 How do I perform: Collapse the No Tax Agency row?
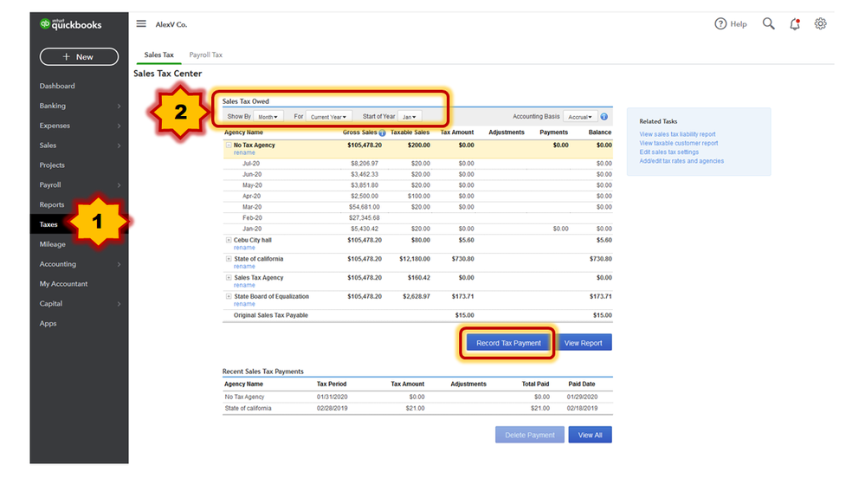(229, 145)
